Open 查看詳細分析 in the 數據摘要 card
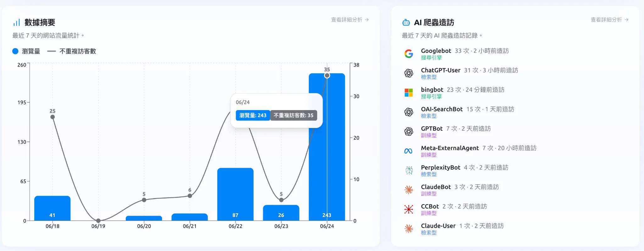The height and width of the screenshot is (251, 644). [x=350, y=20]
